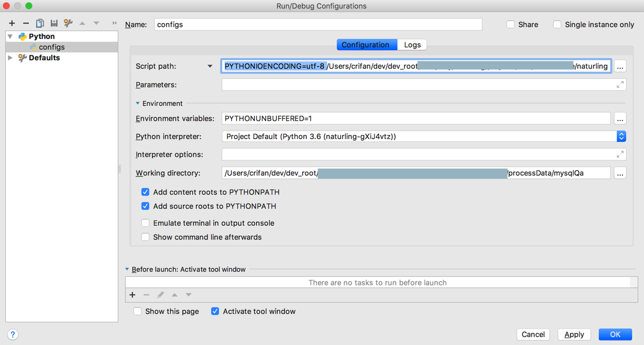The height and width of the screenshot is (345, 644).
Task: Add a before launch task
Action: (132, 295)
